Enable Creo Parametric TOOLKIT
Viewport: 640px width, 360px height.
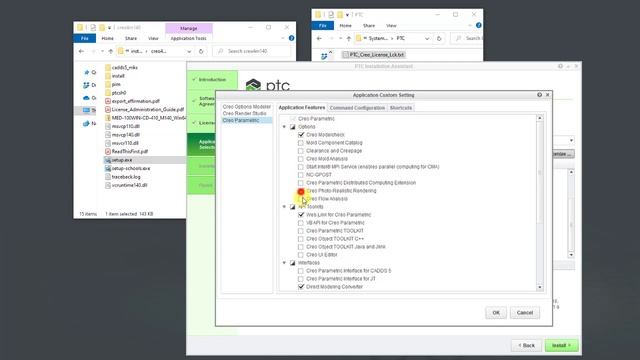[301, 231]
